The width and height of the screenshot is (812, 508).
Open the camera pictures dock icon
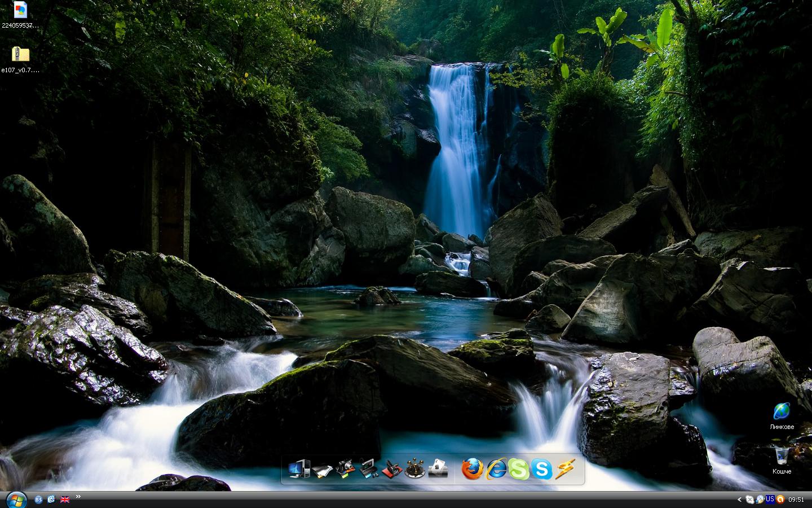pos(346,469)
